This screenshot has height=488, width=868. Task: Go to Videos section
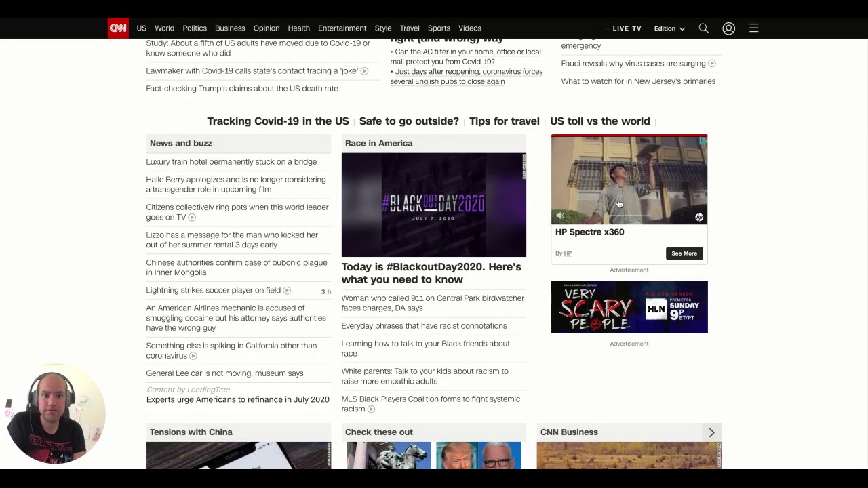(x=470, y=28)
